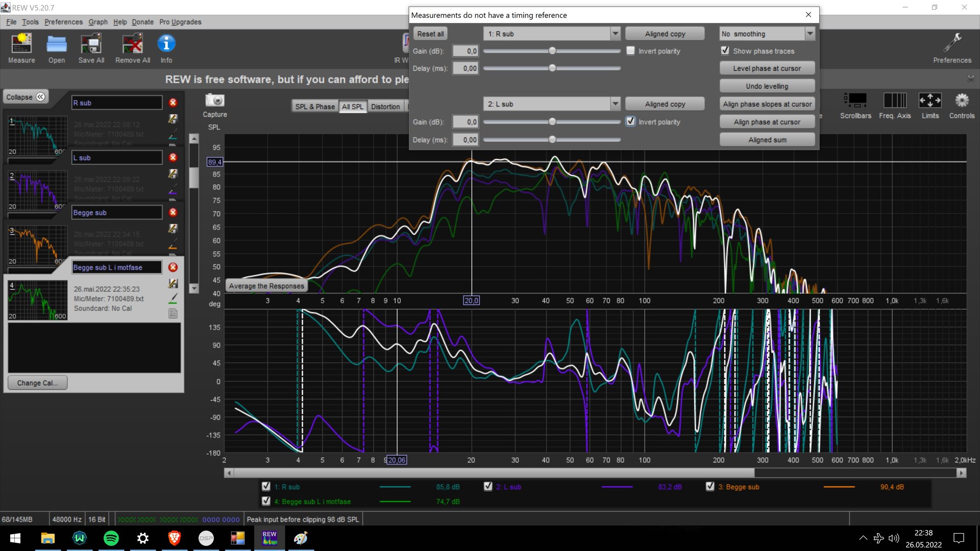Open the Controls gear icon
The image size is (980, 551).
pos(962,101)
